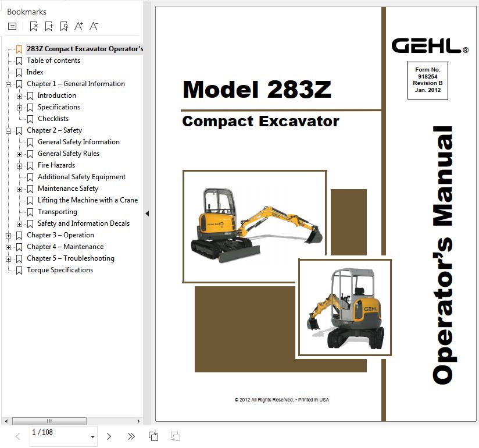Screen dimensions: 479x448
Task: Click bookmark icon beside Index
Action: click(19, 73)
